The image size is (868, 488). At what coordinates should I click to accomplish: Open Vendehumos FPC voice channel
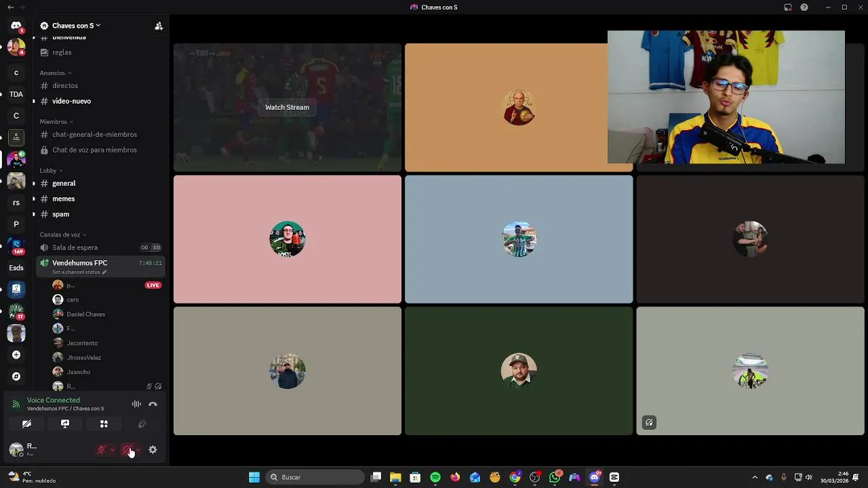click(x=100, y=266)
